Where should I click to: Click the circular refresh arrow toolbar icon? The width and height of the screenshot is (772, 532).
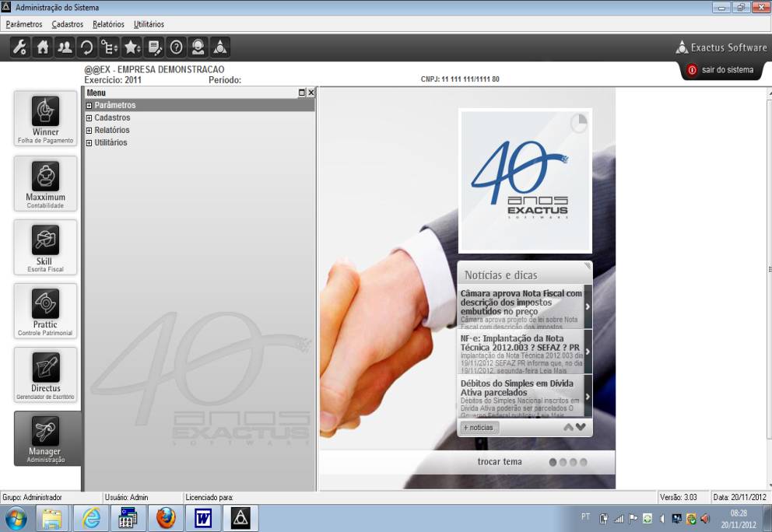coord(86,47)
